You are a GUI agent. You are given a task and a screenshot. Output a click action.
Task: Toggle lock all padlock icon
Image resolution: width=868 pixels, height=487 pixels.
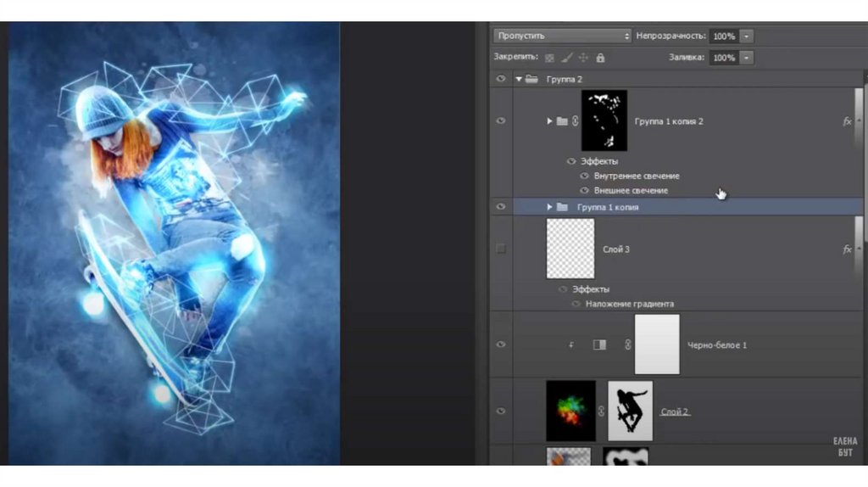coord(600,58)
